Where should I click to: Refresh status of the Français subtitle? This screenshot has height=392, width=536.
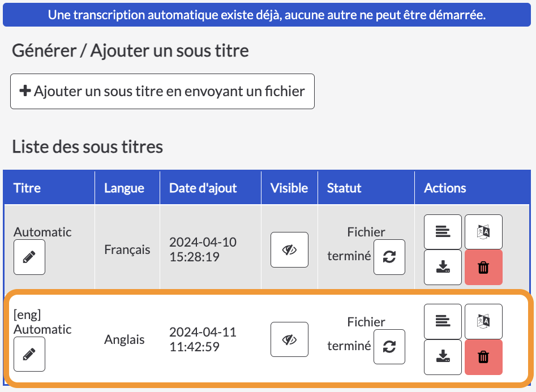click(389, 257)
